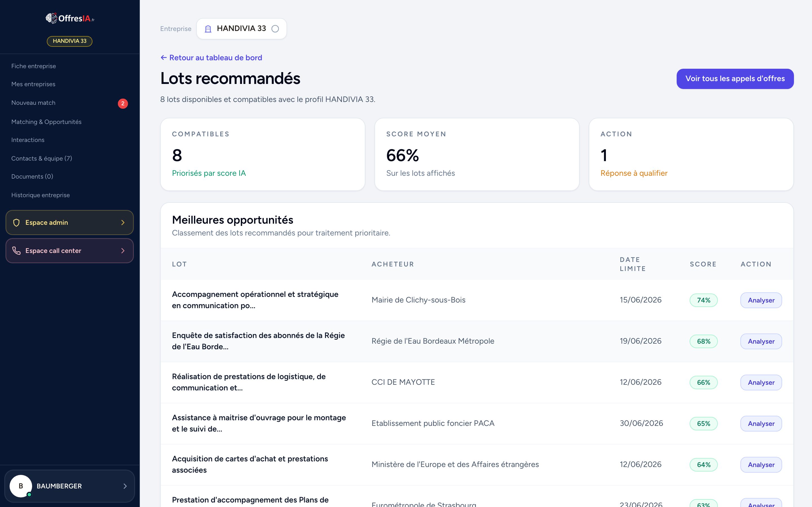
Task: Analyser the Mairie de Clichy-sous-Bois lot
Action: [x=761, y=300]
